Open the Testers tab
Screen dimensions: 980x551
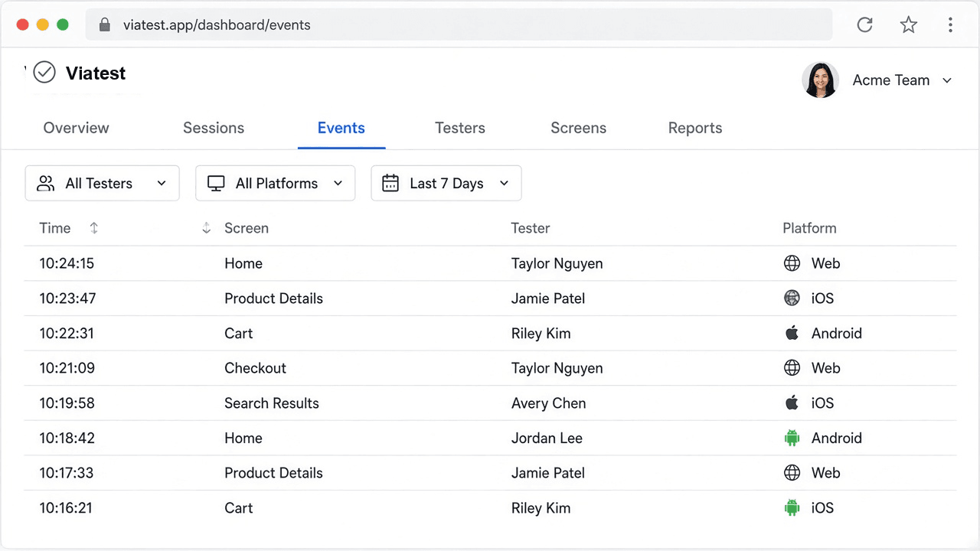(460, 128)
